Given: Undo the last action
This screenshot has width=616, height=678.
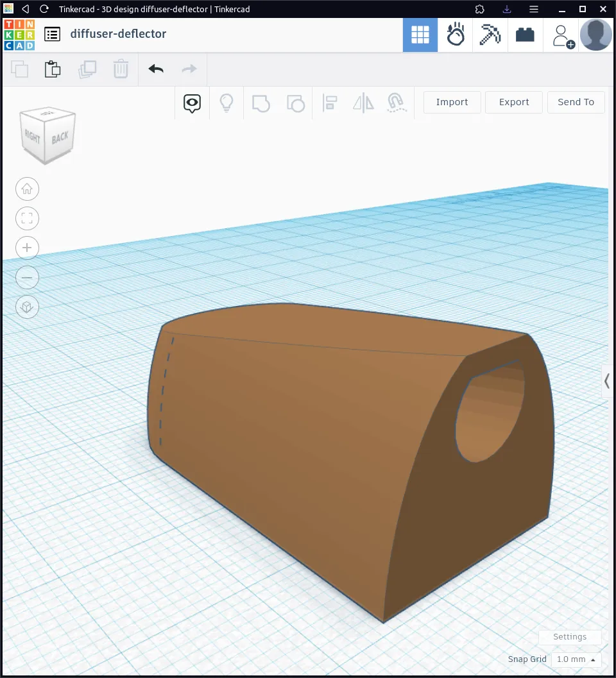Looking at the screenshot, I should (156, 69).
